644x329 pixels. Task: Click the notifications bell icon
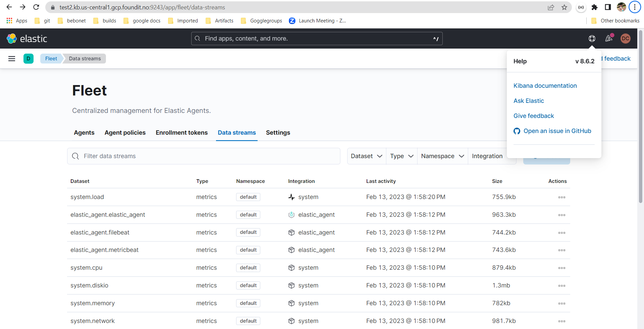click(x=609, y=38)
